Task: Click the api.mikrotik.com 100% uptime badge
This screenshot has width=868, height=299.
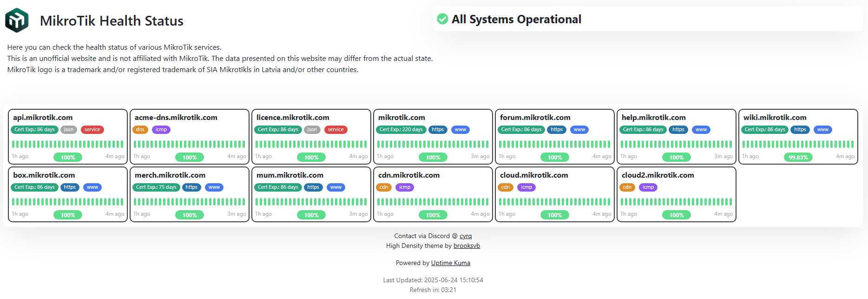Action: 68,157
